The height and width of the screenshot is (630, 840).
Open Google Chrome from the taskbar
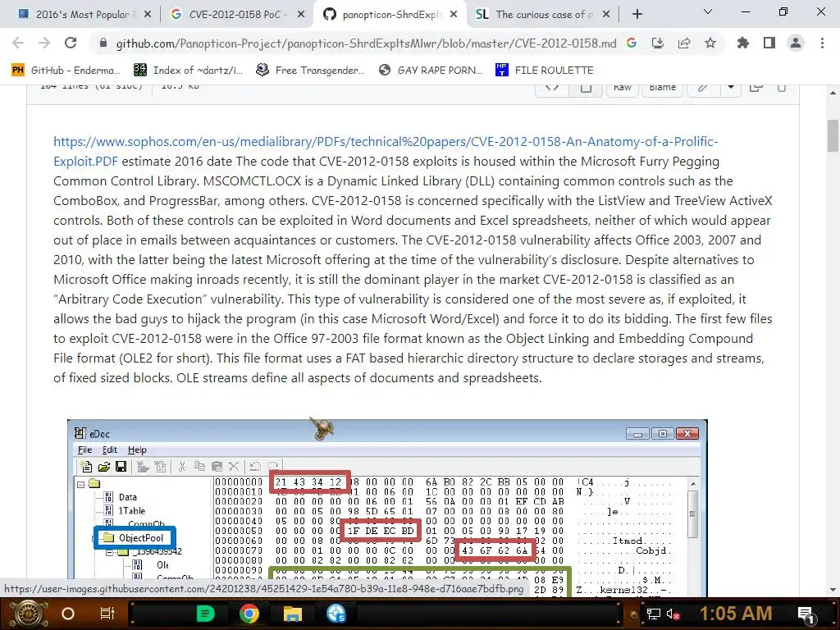click(249, 614)
